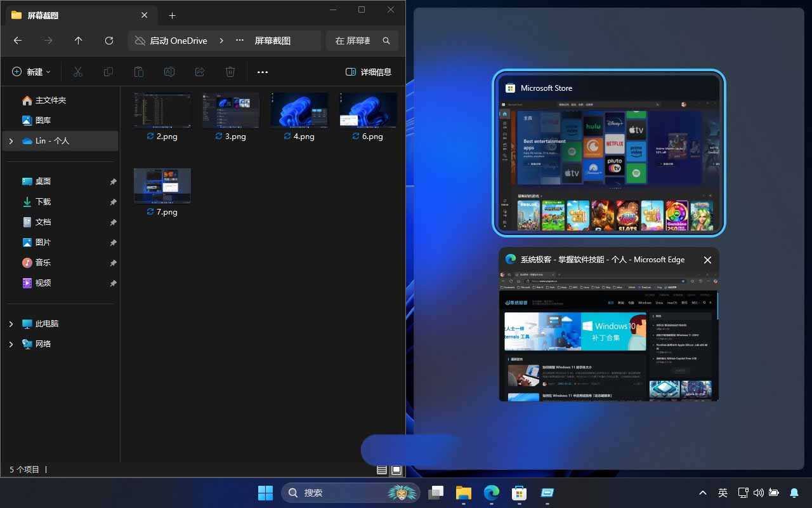Open 图片 from the sidebar

43,242
